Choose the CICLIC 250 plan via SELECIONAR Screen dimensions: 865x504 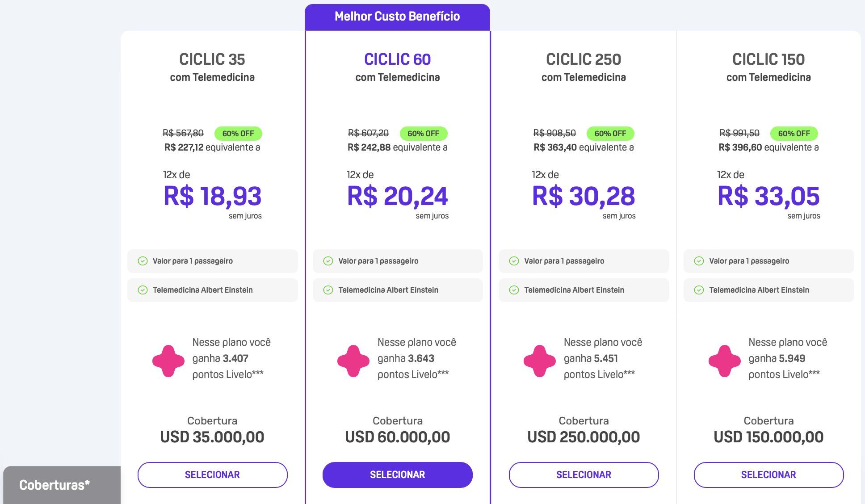[584, 475]
